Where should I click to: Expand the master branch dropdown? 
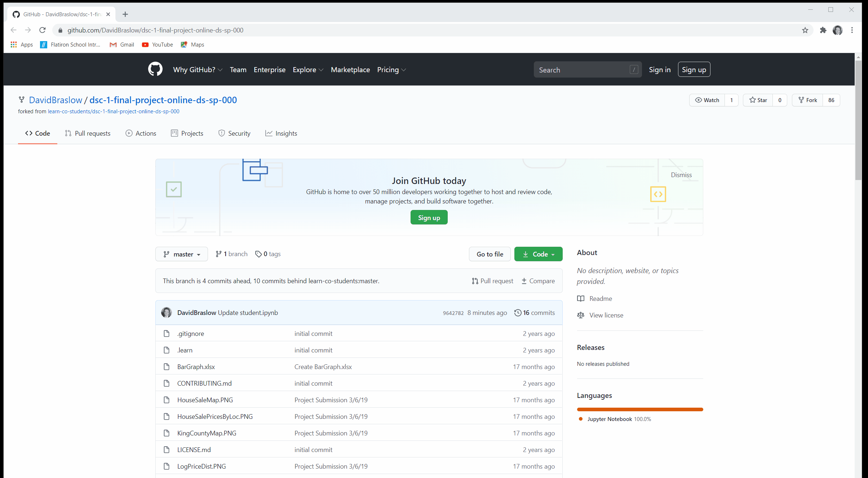tap(181, 254)
